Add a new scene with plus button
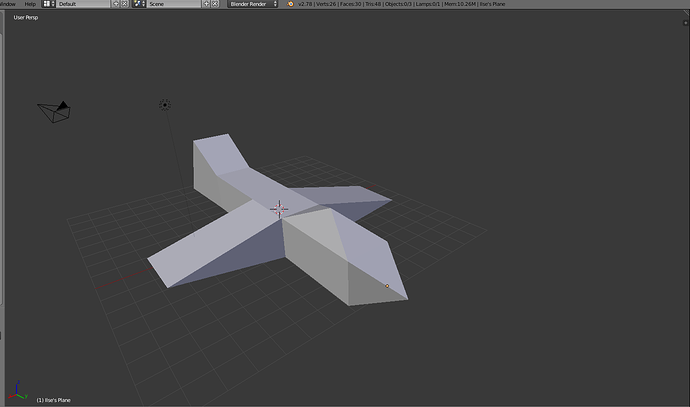The width and height of the screenshot is (690, 407). point(206,4)
